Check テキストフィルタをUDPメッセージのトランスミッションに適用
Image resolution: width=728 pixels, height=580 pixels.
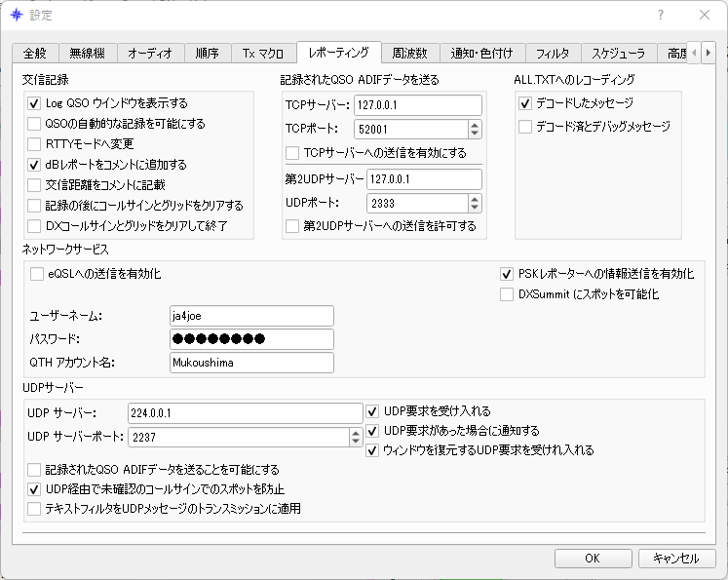(34, 509)
